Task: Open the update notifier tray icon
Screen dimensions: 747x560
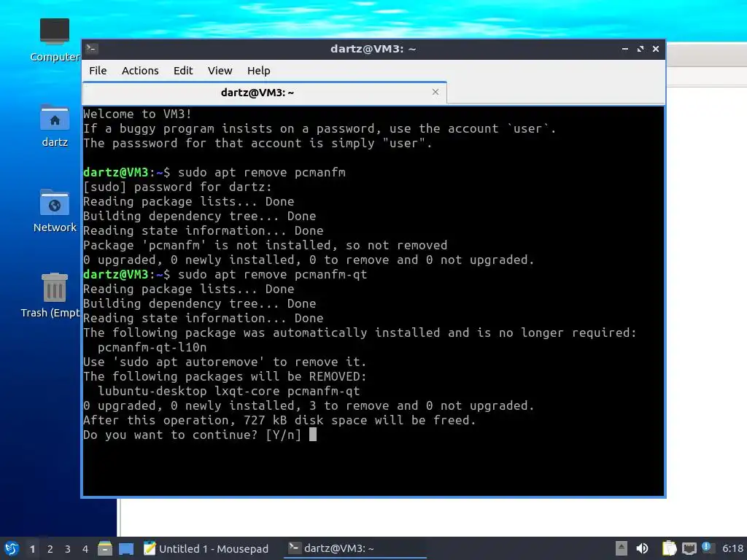Action: (x=708, y=548)
